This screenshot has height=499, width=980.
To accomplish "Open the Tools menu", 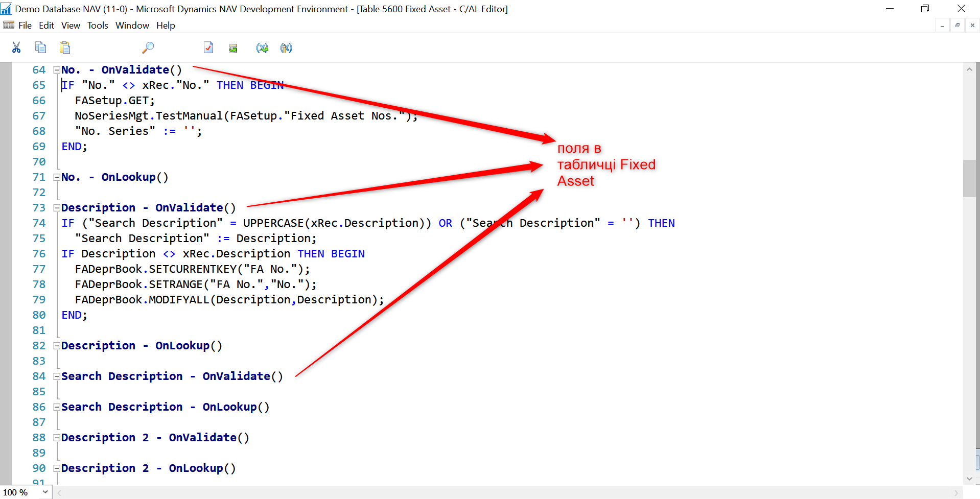I will point(98,26).
